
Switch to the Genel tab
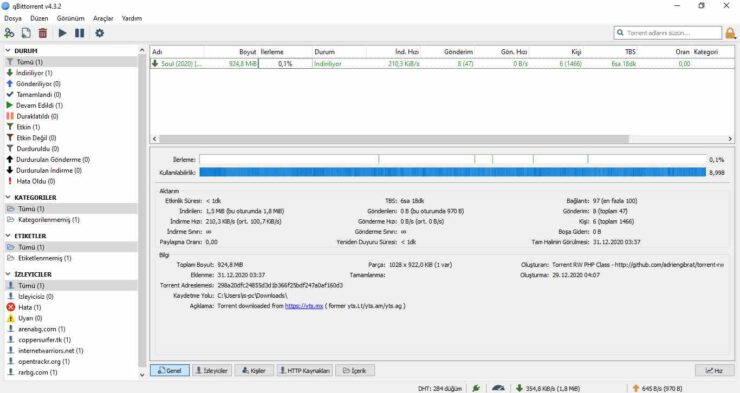tap(170, 371)
